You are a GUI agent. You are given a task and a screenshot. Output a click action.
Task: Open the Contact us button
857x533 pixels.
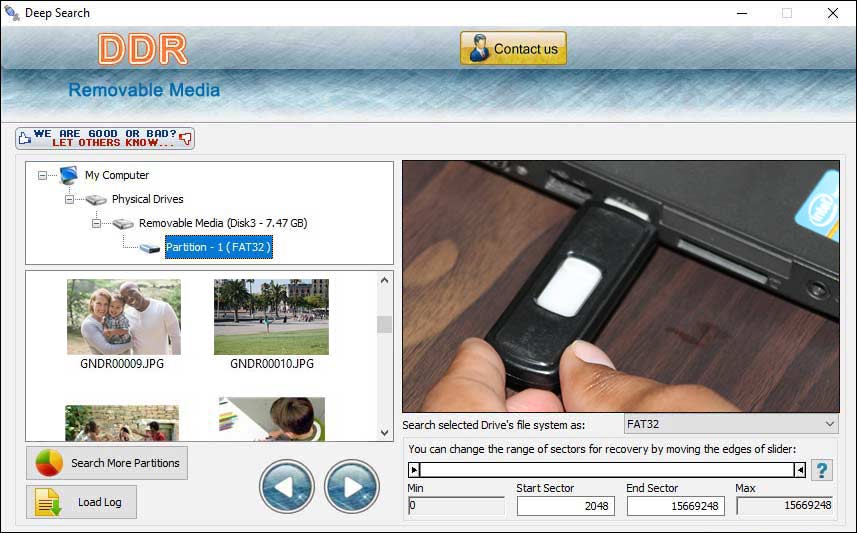pos(513,48)
